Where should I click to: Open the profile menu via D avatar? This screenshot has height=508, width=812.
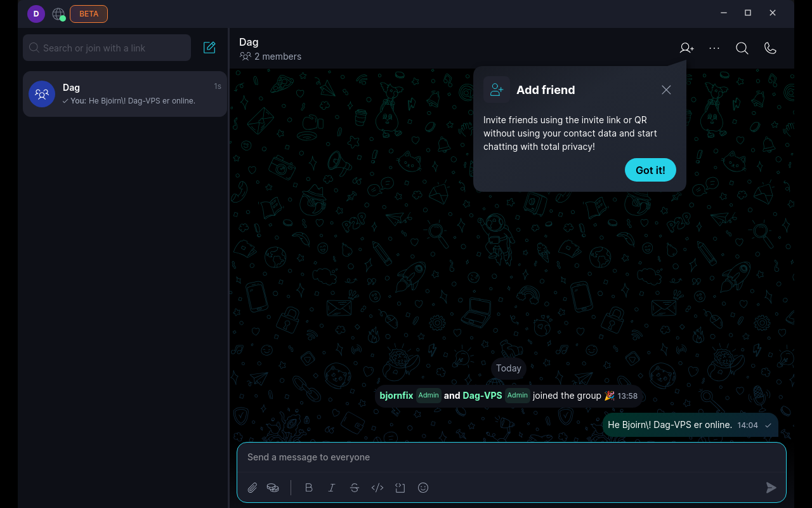(x=36, y=14)
